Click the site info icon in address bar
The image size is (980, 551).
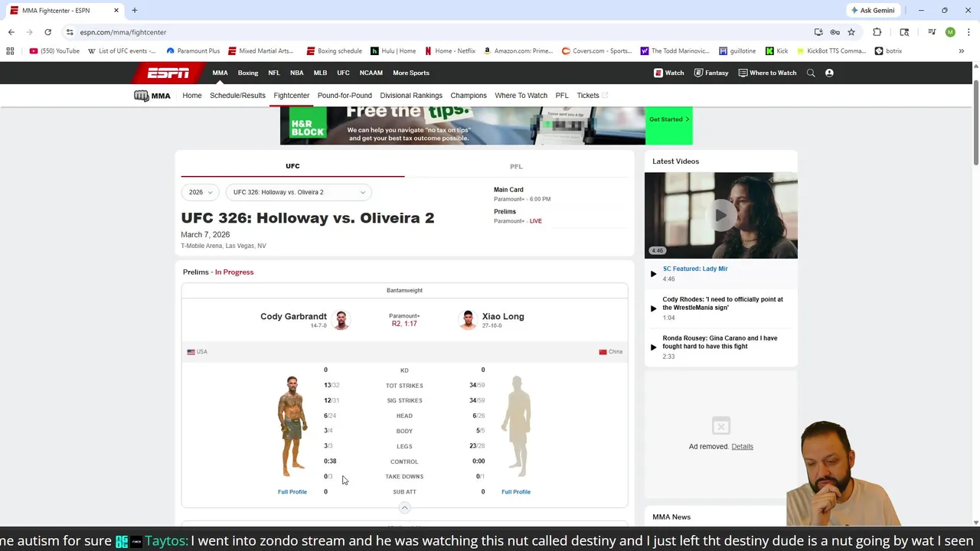pos(70,32)
